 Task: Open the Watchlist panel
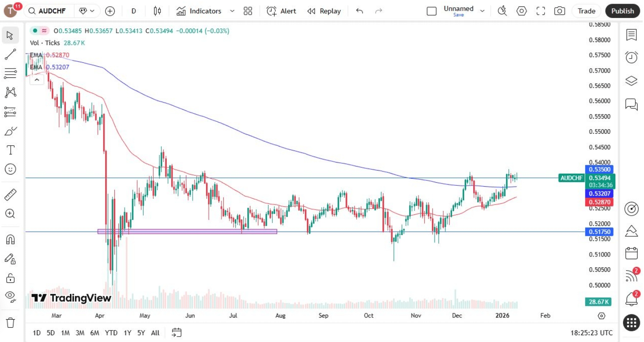click(x=631, y=34)
